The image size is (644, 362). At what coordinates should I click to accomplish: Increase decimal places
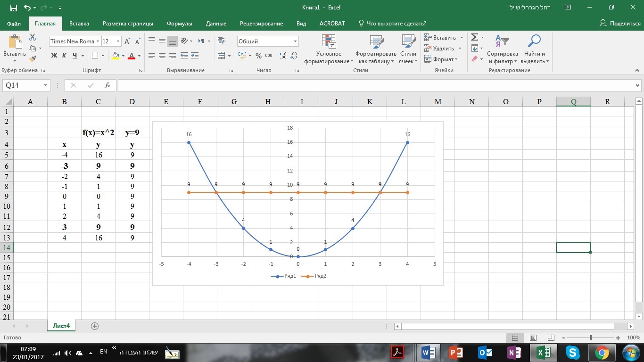click(283, 56)
